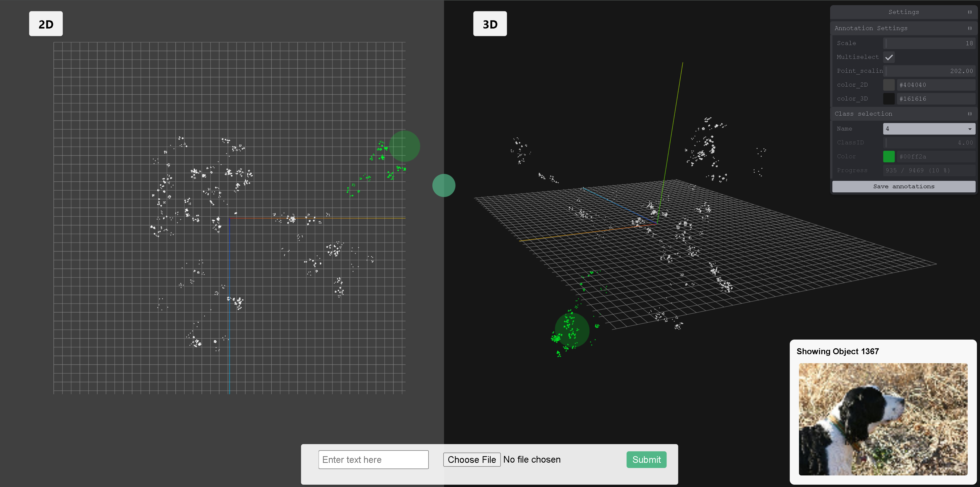Open the class Name dropdown
This screenshot has height=487, width=980.
pos(929,129)
